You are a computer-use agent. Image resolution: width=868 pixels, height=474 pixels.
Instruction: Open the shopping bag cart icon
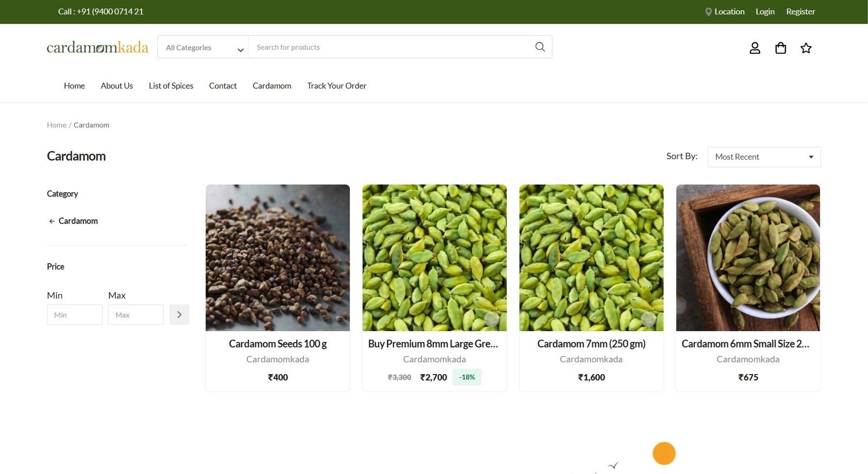(x=780, y=48)
